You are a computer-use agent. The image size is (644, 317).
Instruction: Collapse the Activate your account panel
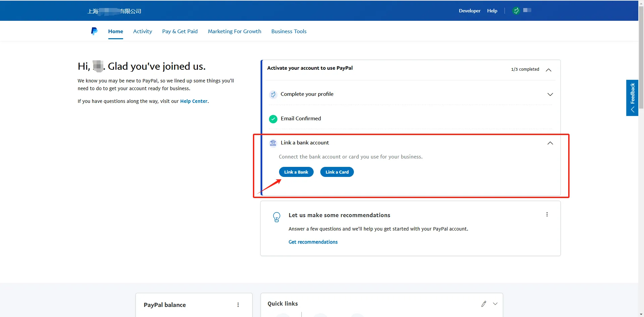coord(549,70)
